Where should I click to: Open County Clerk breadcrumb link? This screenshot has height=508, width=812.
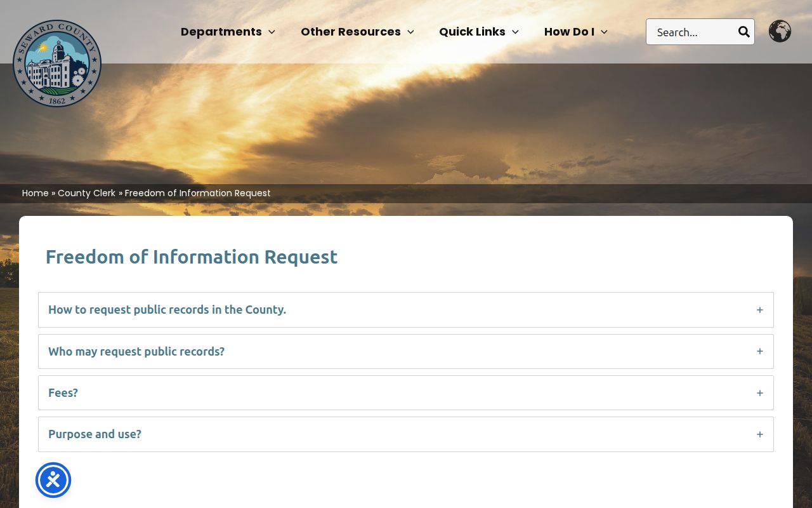(86, 193)
